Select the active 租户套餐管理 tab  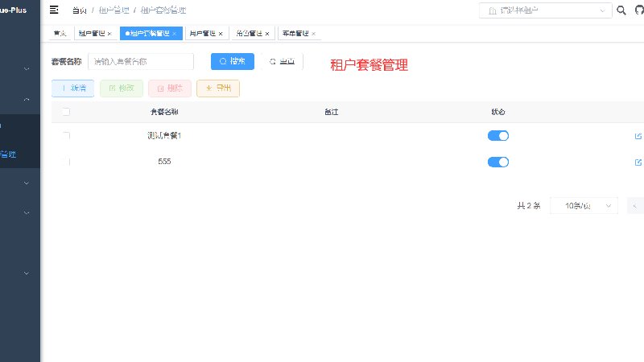[150, 33]
